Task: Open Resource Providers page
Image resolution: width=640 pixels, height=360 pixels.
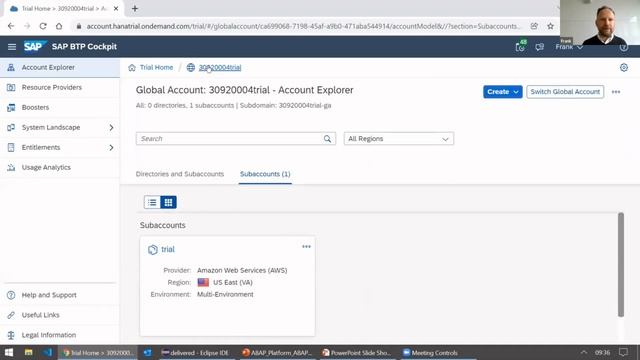Action: (x=60, y=87)
